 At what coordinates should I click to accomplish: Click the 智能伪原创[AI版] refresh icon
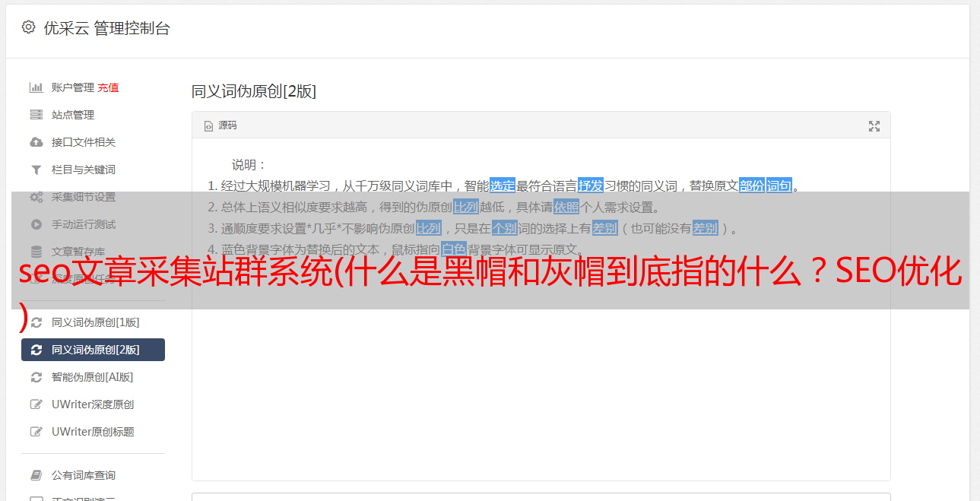coord(36,377)
